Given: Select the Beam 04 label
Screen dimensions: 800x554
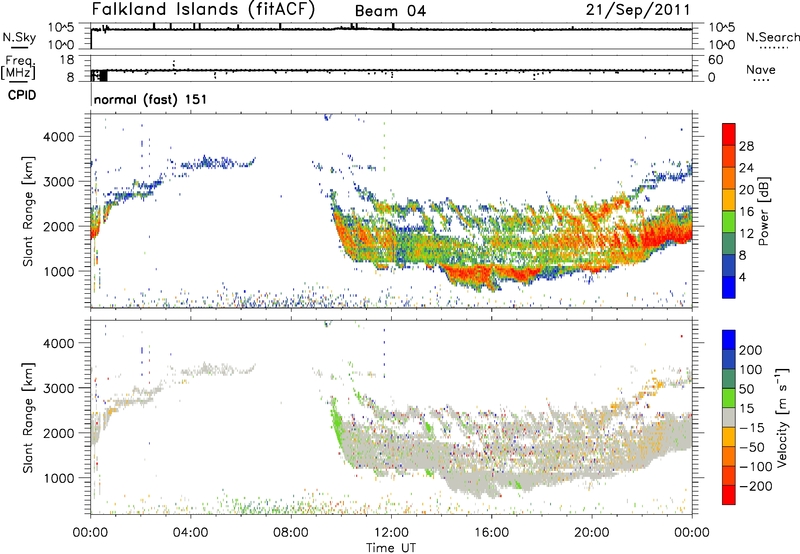Looking at the screenshot, I should tap(389, 11).
